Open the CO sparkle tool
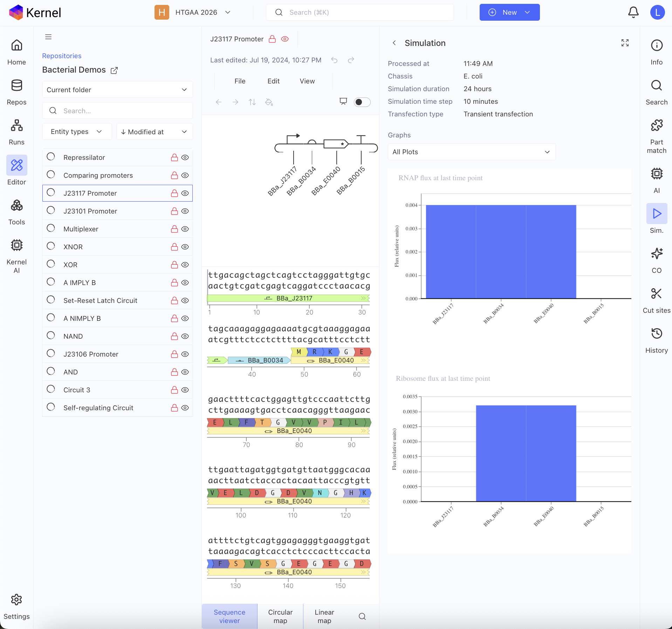This screenshot has width=672, height=629. (656, 260)
